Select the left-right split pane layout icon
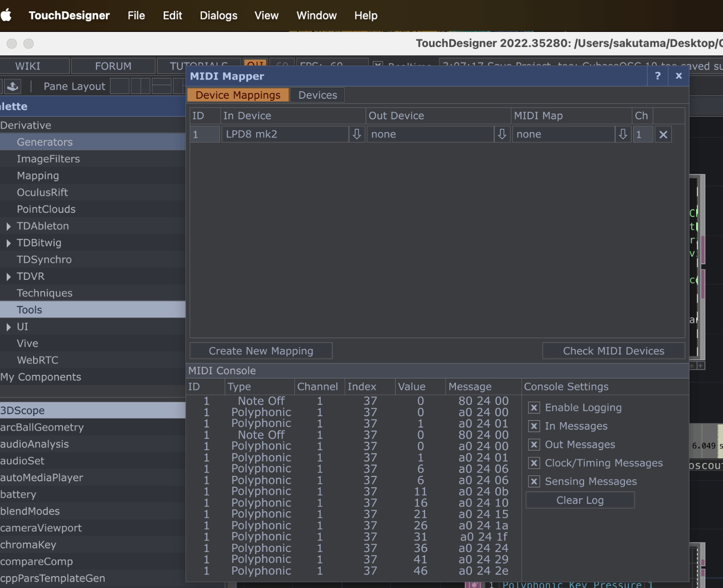 pyautogui.click(x=140, y=86)
